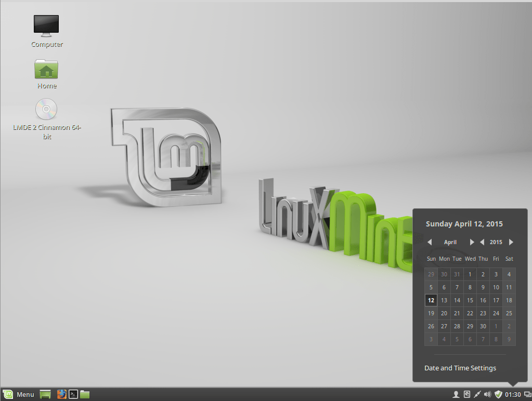Image resolution: width=532 pixels, height=401 pixels.
Task: Select March 29 greyed date in calendar
Action: coord(431,274)
